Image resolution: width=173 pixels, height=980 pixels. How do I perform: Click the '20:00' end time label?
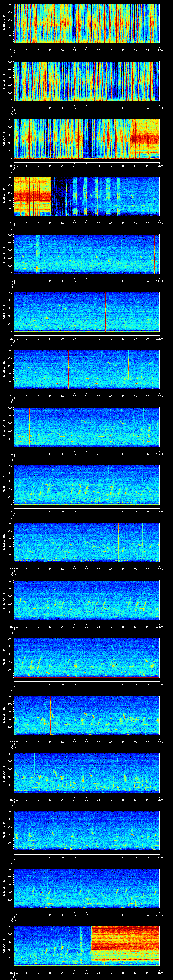point(160,223)
